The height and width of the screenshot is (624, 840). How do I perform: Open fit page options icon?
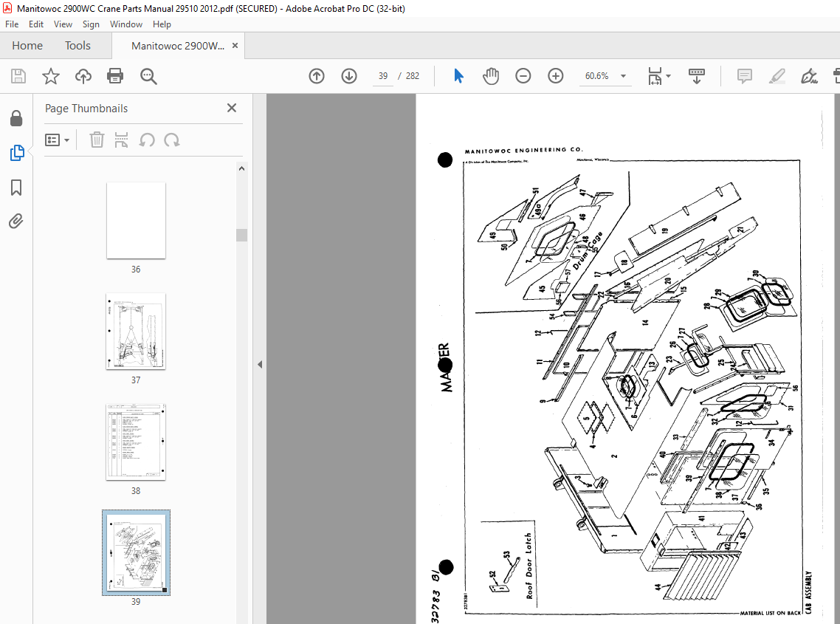655,76
